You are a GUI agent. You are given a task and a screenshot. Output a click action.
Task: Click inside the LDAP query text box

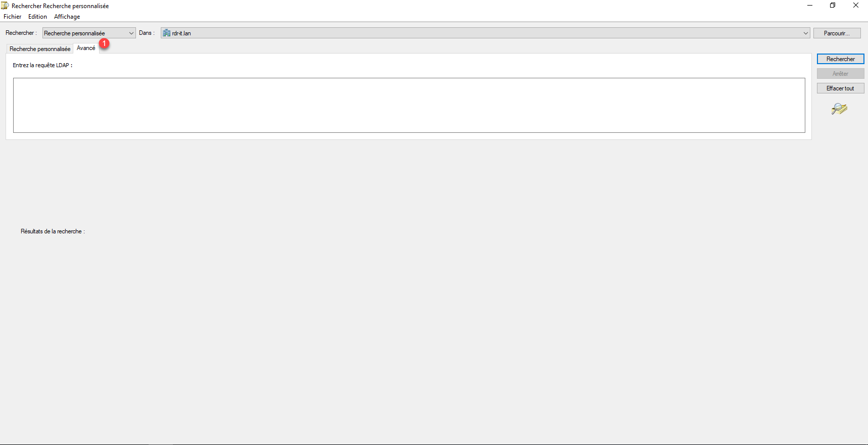tap(409, 105)
